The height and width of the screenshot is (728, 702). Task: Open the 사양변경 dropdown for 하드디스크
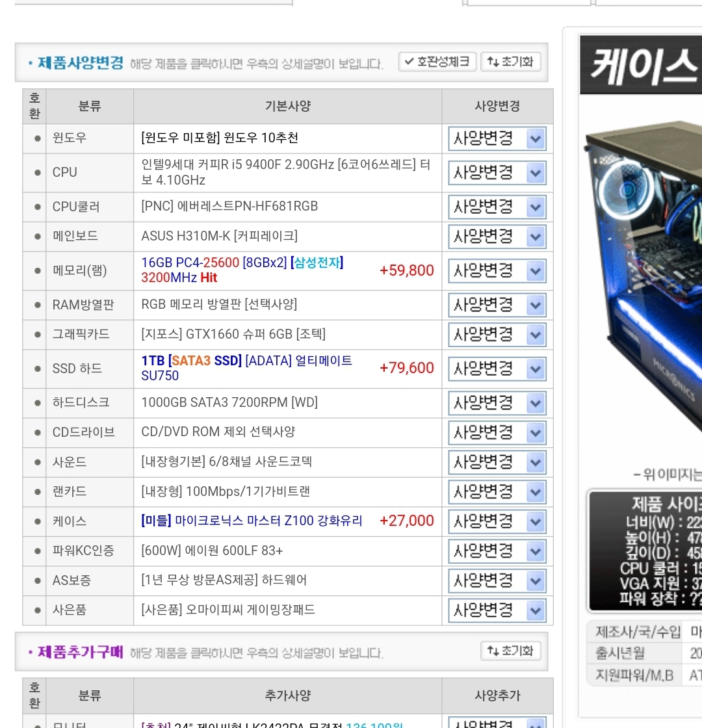point(497,403)
